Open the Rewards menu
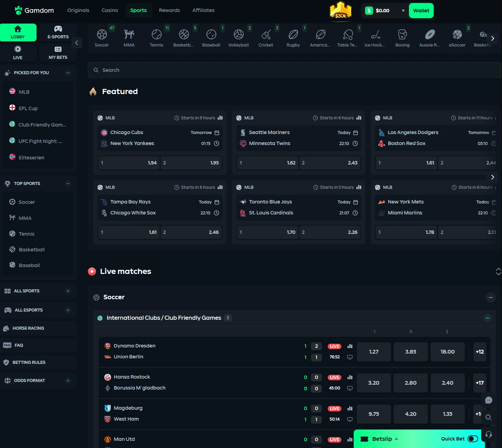 (x=169, y=10)
